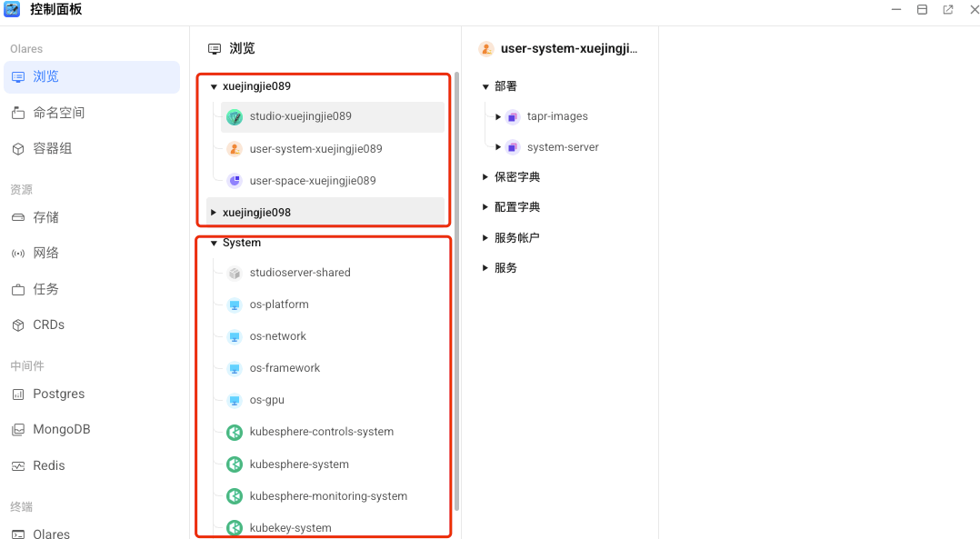Click the CRDs sidebar icon
Screen dimensions: 980x539
(18, 324)
